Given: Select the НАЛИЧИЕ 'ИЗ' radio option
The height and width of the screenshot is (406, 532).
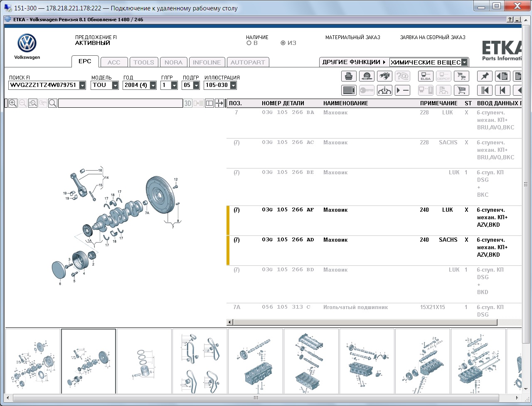Looking at the screenshot, I should pyautogui.click(x=283, y=43).
